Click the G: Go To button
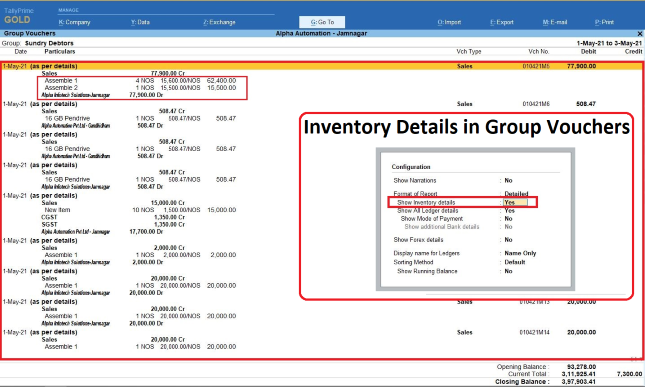The width and height of the screenshot is (645, 387). [322, 22]
